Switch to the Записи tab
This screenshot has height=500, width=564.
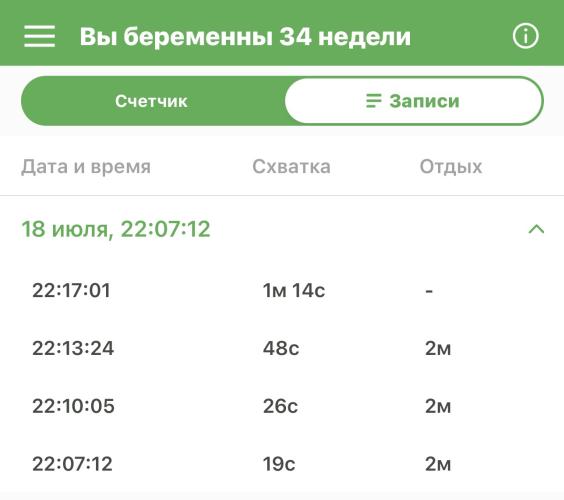pos(413,101)
